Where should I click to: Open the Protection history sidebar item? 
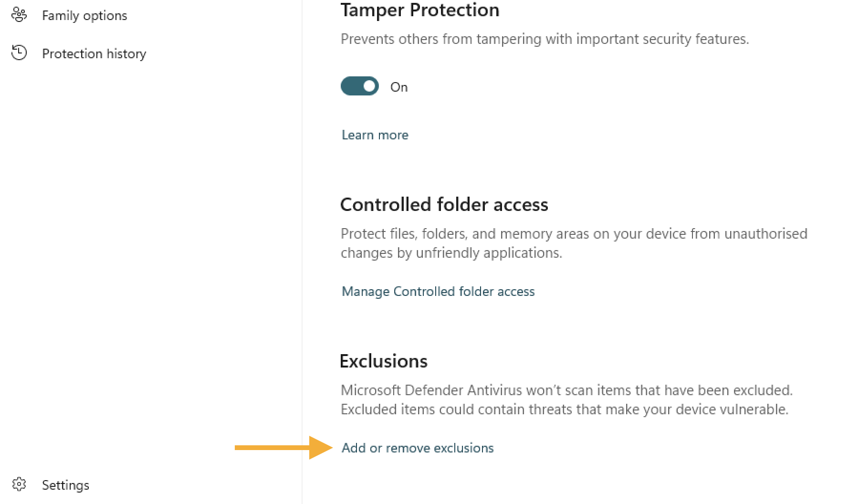94,54
